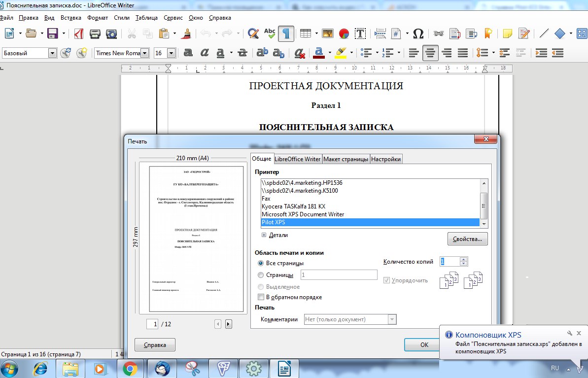Go to the next preview page
This screenshot has height=378, width=588.
coord(228,324)
